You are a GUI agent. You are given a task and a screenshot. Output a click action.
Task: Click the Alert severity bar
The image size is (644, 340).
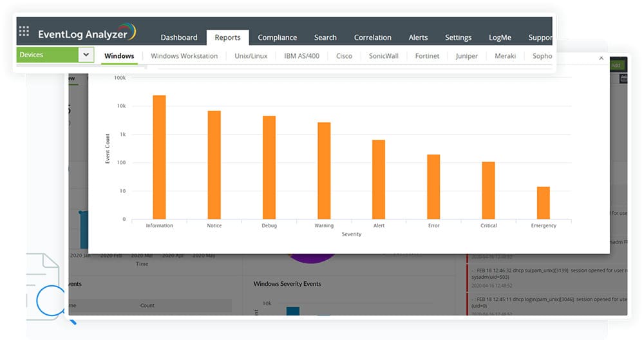click(379, 180)
